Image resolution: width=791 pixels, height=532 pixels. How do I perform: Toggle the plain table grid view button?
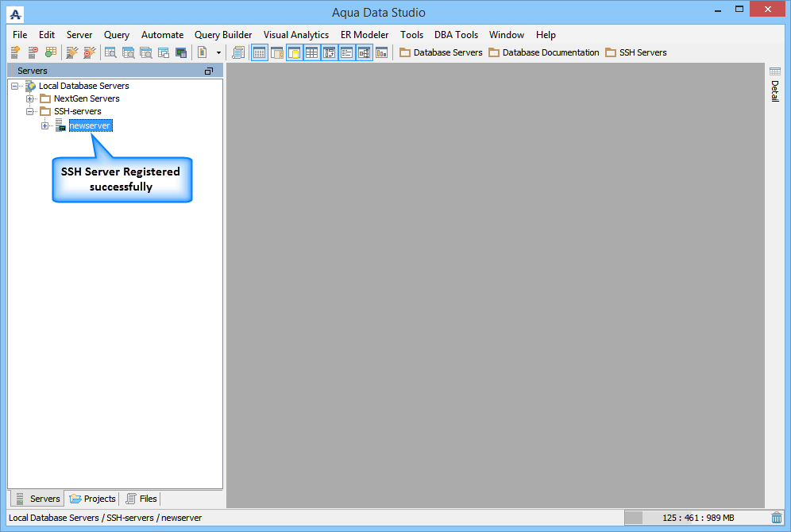312,52
